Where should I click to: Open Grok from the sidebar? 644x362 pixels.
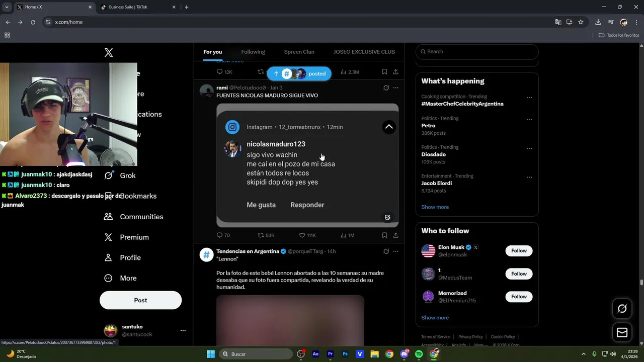click(121, 175)
